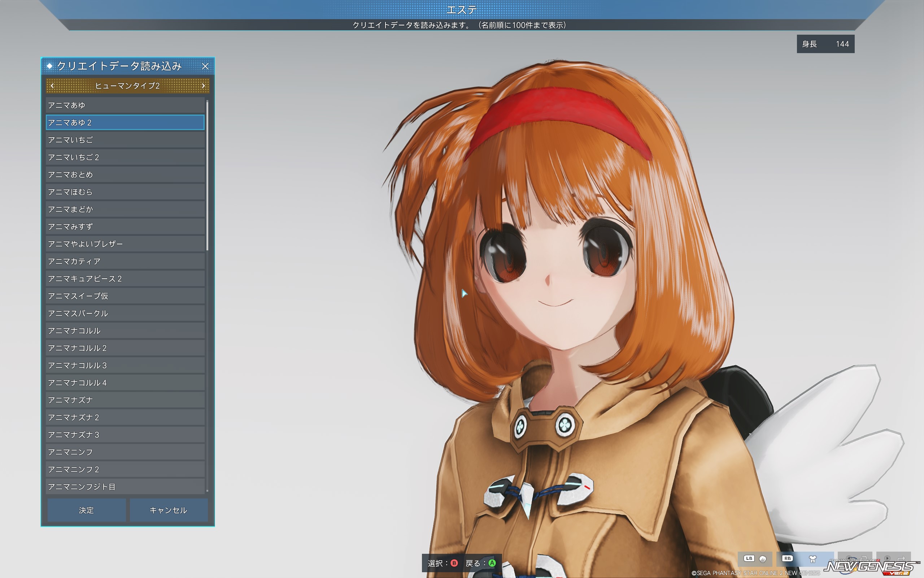The height and width of the screenshot is (578, 924).
Task: Close the クリエイトデータ読み込み dialog
Action: [x=205, y=66]
